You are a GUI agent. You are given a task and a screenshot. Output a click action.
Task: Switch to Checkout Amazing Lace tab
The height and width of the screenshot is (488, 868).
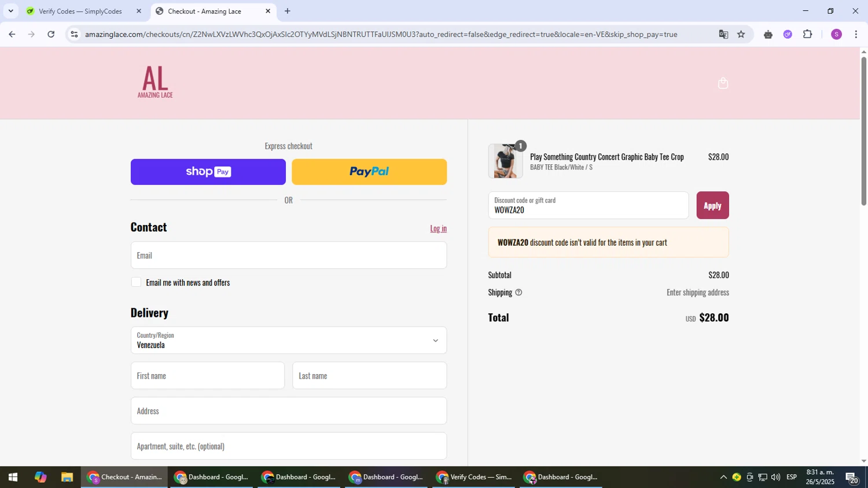[214, 11]
